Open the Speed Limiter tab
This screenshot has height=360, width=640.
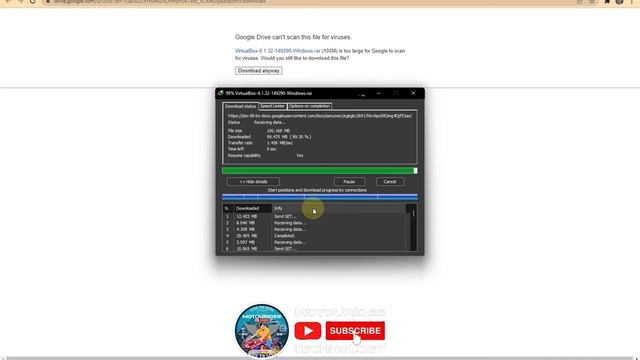click(x=272, y=106)
